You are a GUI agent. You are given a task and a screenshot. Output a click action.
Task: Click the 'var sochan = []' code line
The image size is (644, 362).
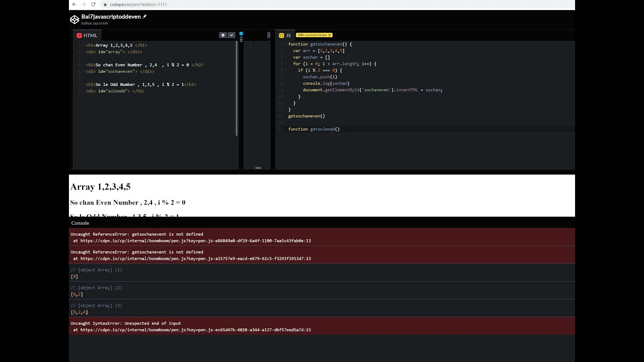(311, 57)
